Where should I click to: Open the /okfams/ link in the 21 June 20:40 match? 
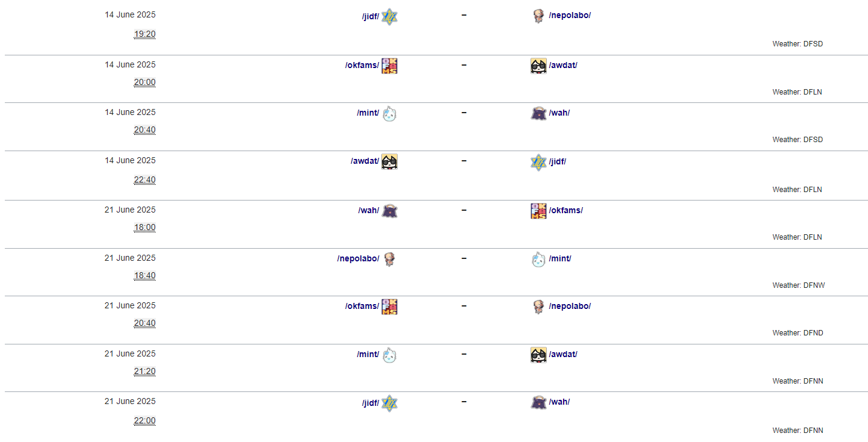click(362, 306)
